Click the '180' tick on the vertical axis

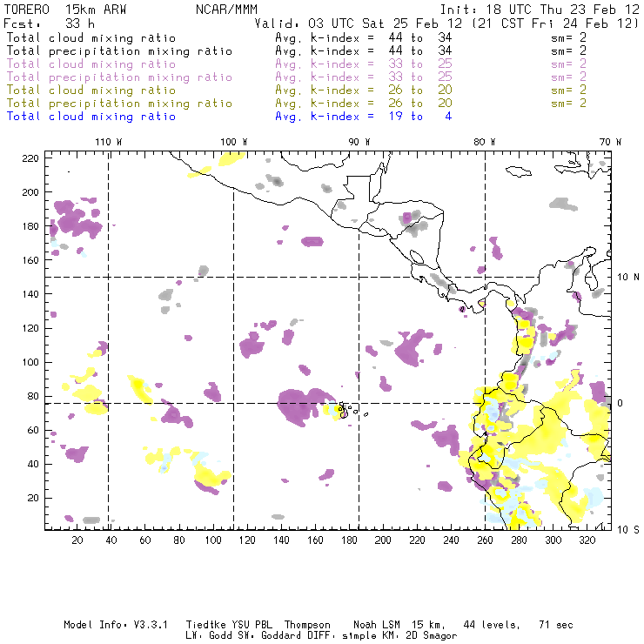tap(30, 226)
